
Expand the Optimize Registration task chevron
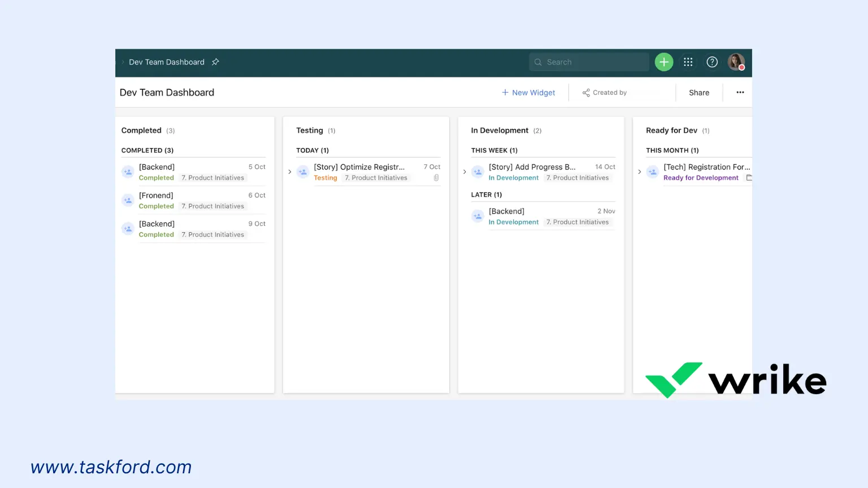pos(290,171)
